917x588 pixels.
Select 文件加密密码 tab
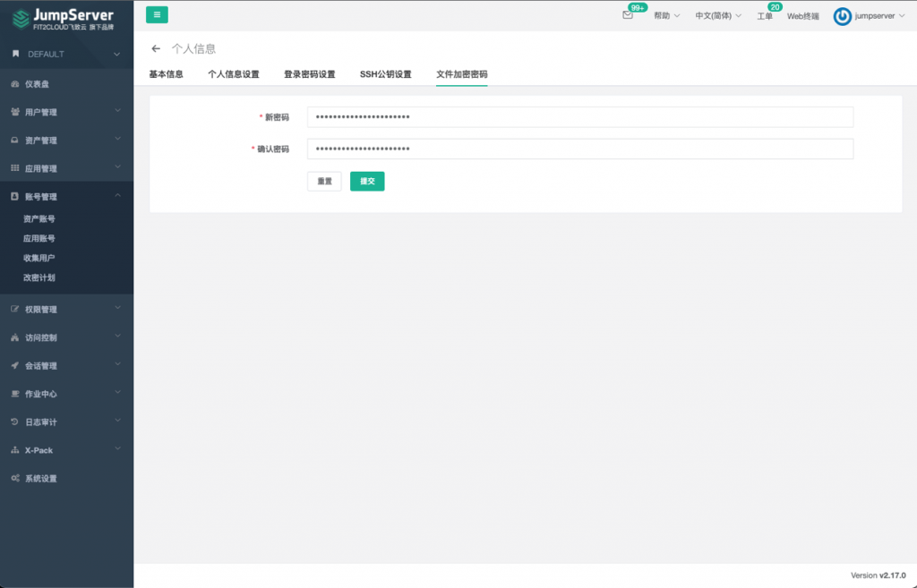click(x=461, y=74)
